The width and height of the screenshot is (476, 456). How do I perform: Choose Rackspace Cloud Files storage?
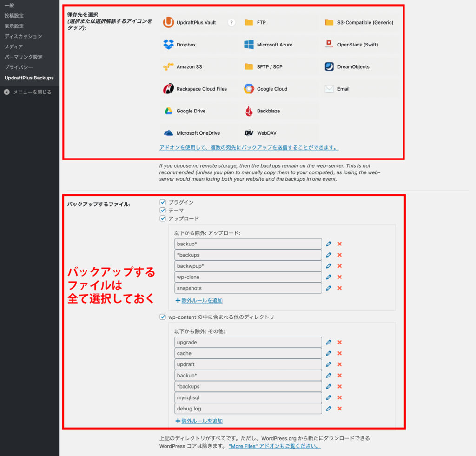[199, 89]
